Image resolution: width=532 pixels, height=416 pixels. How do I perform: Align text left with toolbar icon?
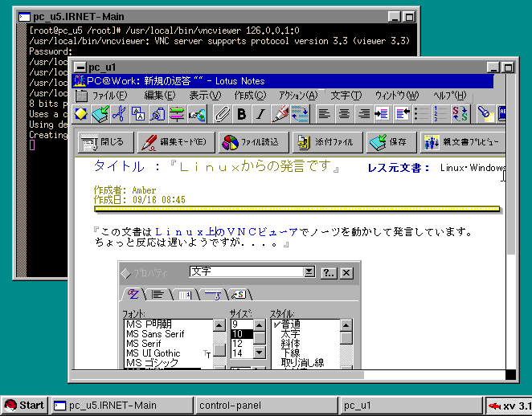(325, 114)
